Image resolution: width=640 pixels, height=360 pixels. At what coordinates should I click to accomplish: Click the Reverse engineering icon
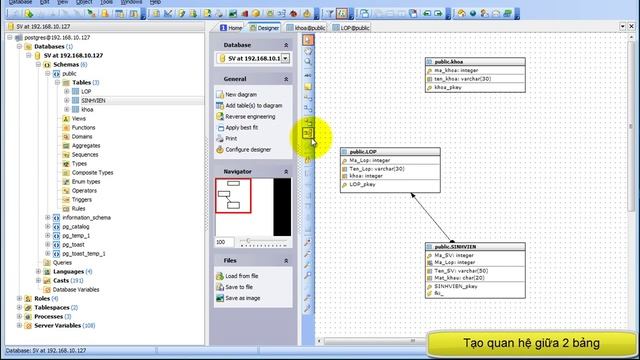pos(220,116)
